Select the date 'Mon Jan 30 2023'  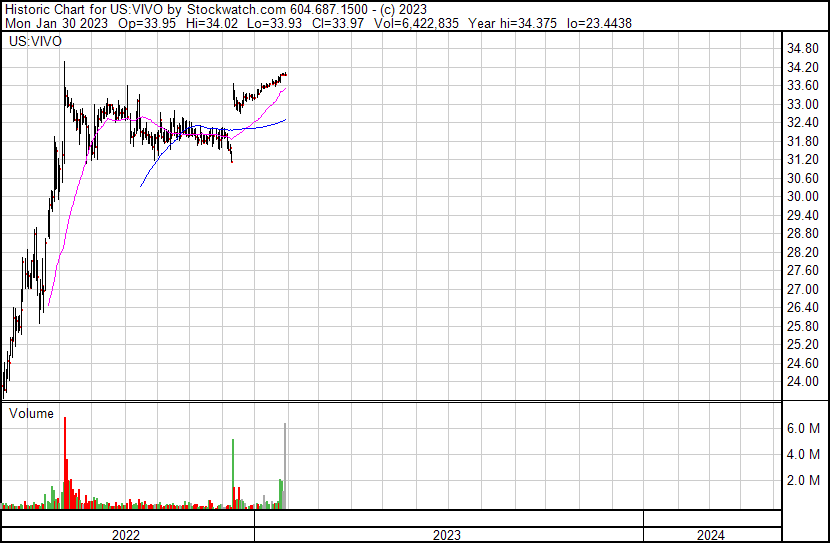pyautogui.click(x=56, y=23)
